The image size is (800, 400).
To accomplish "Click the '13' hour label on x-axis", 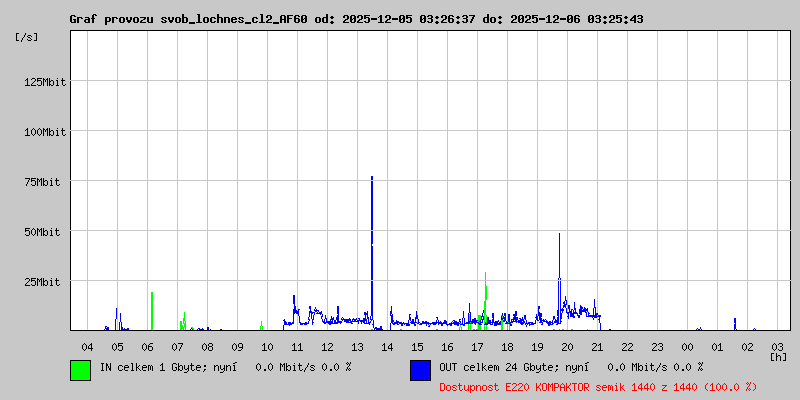I will pyautogui.click(x=357, y=347).
